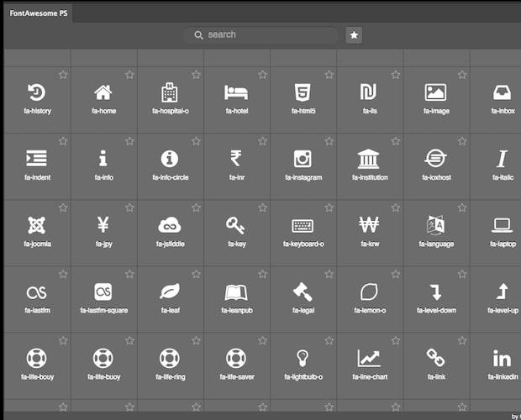Click the search magnifier icon

pyautogui.click(x=198, y=35)
